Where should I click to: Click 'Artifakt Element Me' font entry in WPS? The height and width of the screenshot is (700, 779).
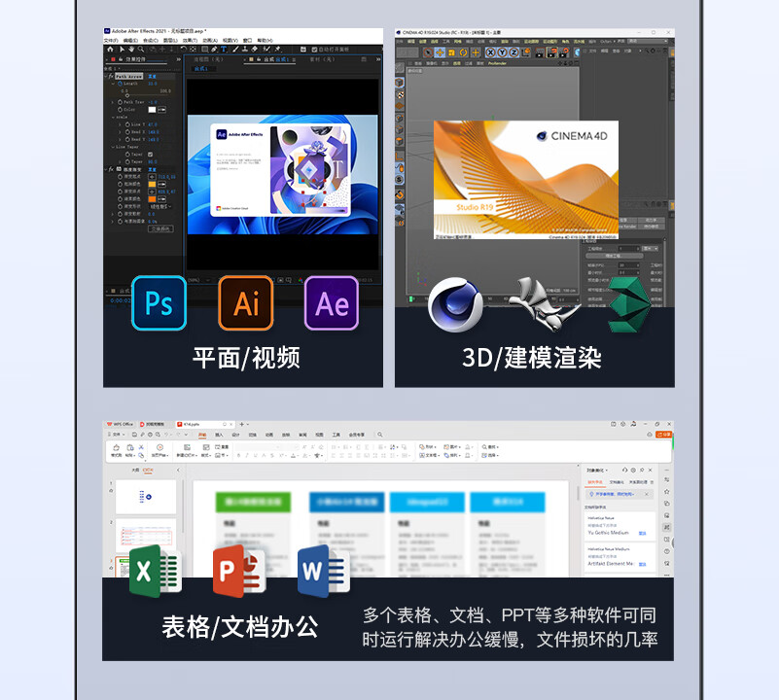611,564
